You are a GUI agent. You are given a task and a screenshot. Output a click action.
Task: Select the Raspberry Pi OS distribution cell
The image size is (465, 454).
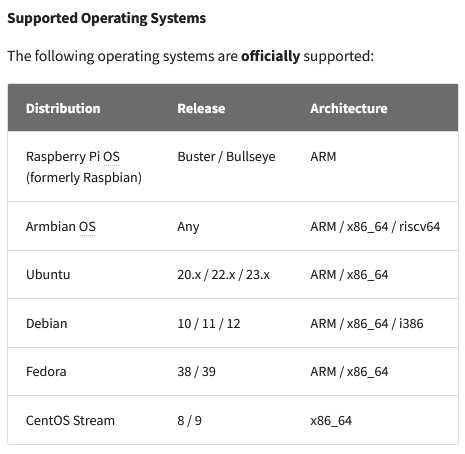pos(84,167)
